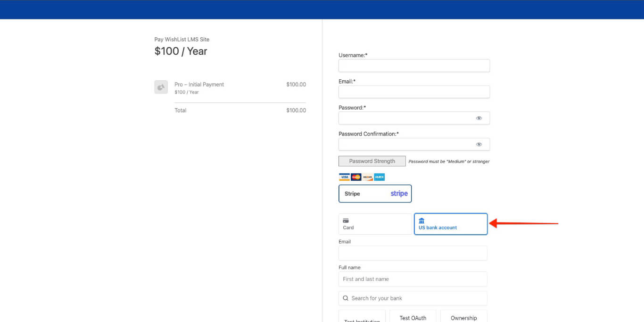
Task: Choose the Test OAuth bank
Action: pyautogui.click(x=413, y=317)
